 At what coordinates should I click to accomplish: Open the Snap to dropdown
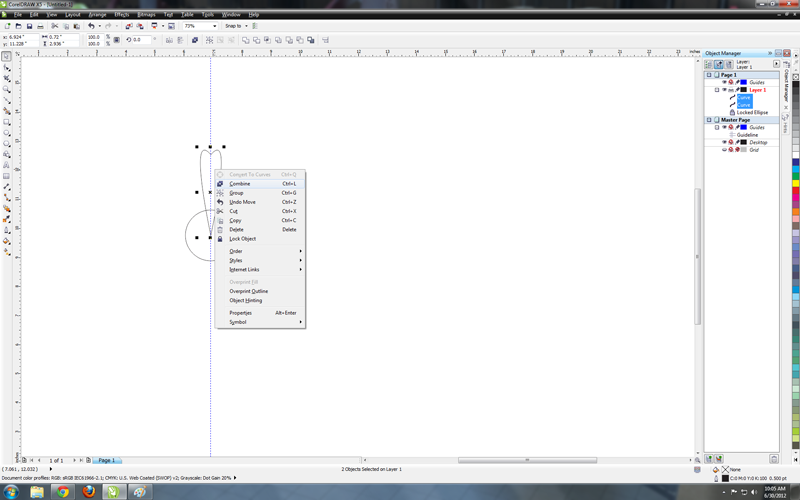click(246, 26)
